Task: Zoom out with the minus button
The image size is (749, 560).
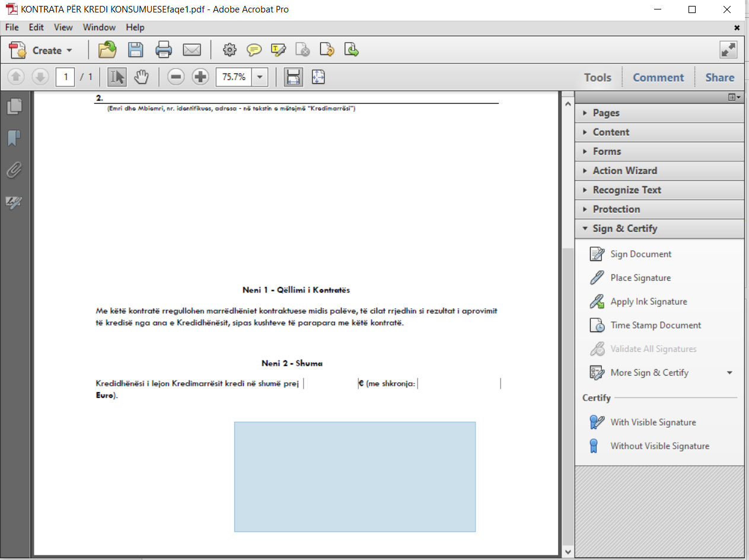Action: (176, 77)
